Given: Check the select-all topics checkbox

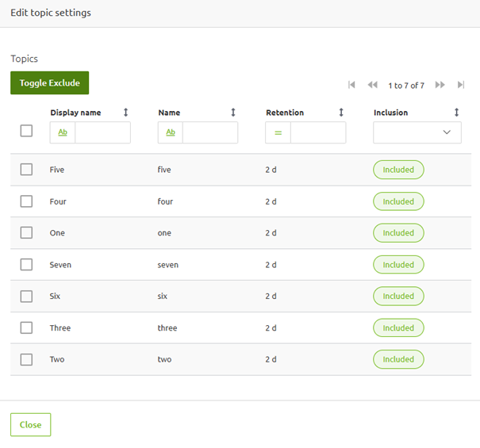Looking at the screenshot, I should pyautogui.click(x=26, y=131).
